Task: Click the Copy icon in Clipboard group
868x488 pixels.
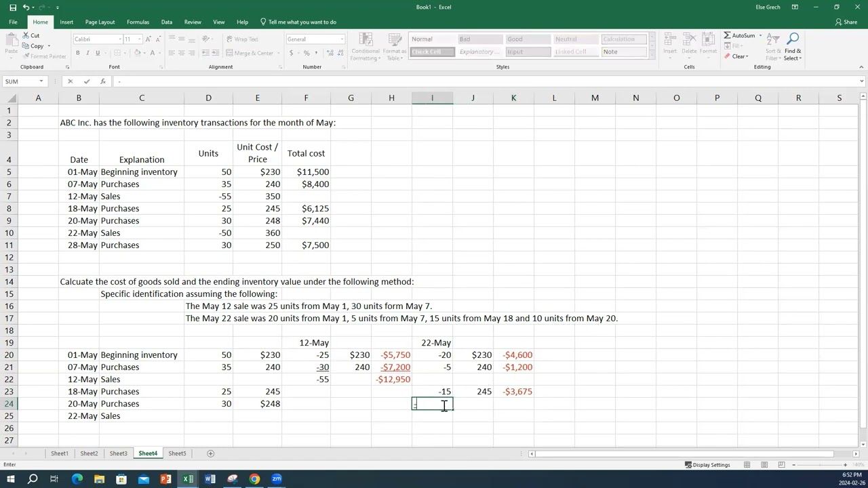Action: pos(26,46)
